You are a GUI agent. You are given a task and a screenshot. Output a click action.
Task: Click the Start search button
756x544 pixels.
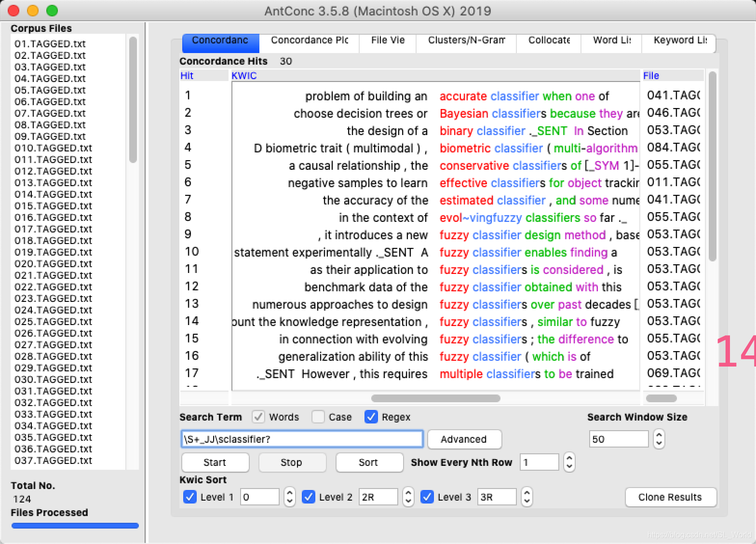215,462
